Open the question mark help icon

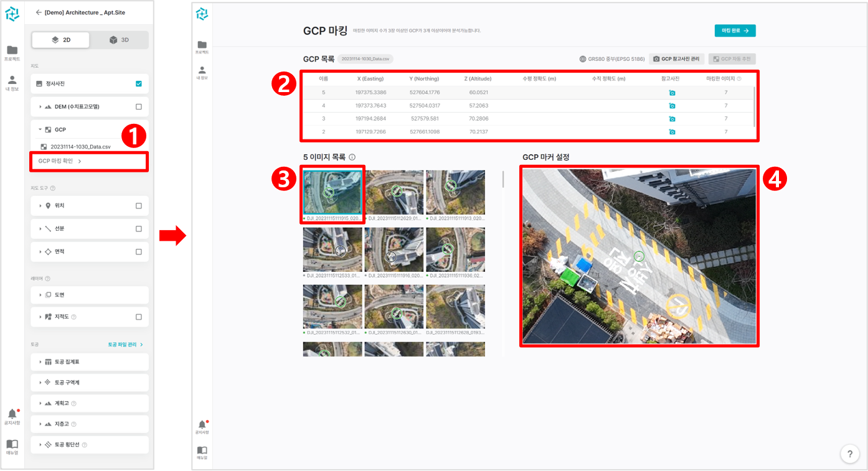coord(849,454)
